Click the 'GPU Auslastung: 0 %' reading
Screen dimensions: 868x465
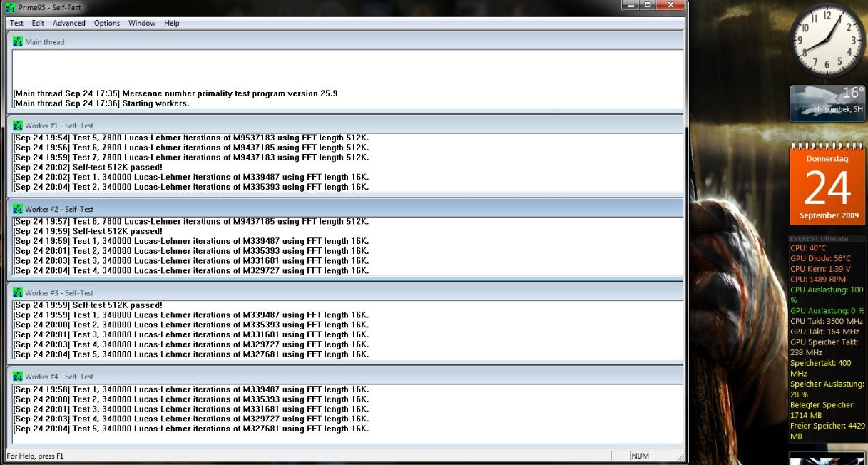coord(827,311)
